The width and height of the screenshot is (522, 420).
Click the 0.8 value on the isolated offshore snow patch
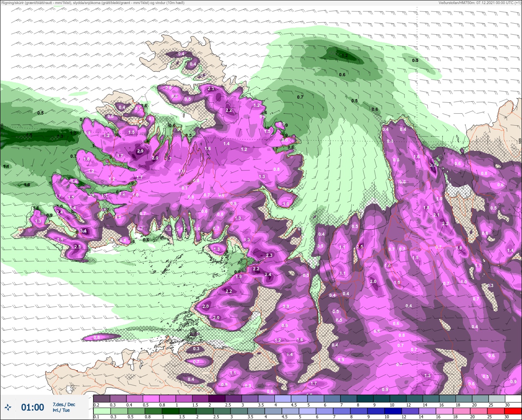(97, 337)
